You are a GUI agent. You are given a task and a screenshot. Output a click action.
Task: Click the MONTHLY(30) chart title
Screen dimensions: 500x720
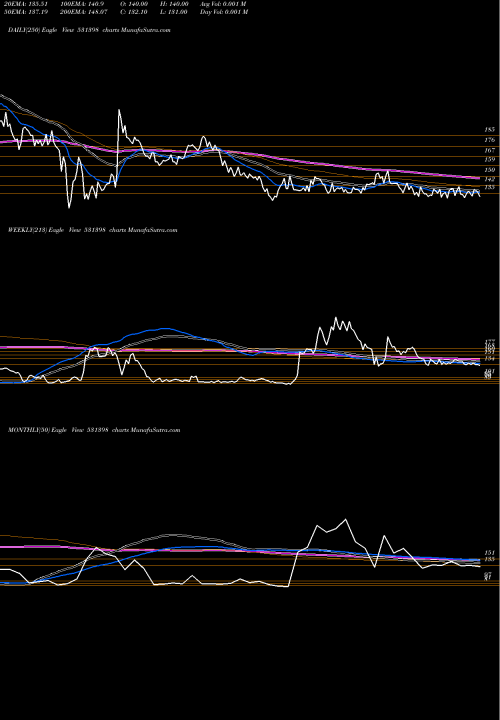pyautogui.click(x=94, y=430)
